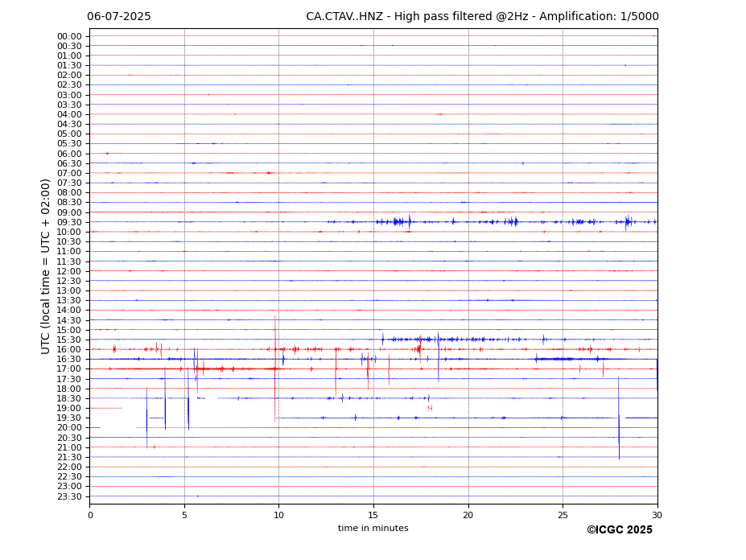Screen dimensions: 746x560
Task: Select the 23:30 time row label
Action: coord(69,496)
